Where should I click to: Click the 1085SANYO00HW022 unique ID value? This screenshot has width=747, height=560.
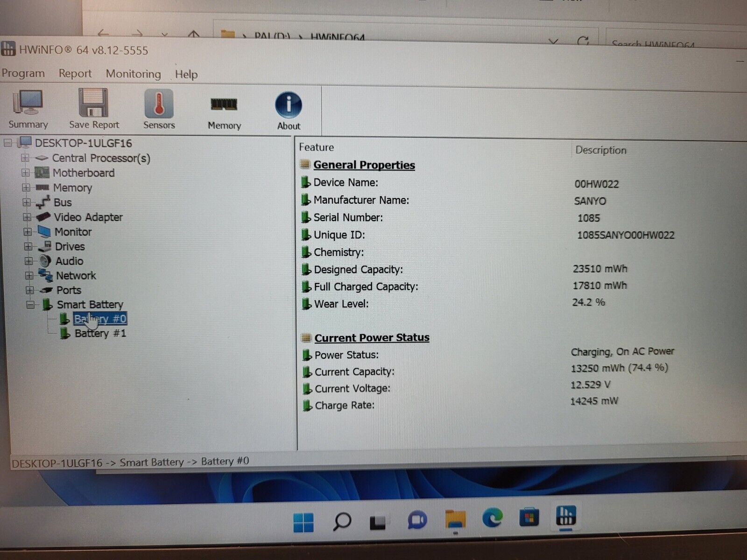pos(626,235)
